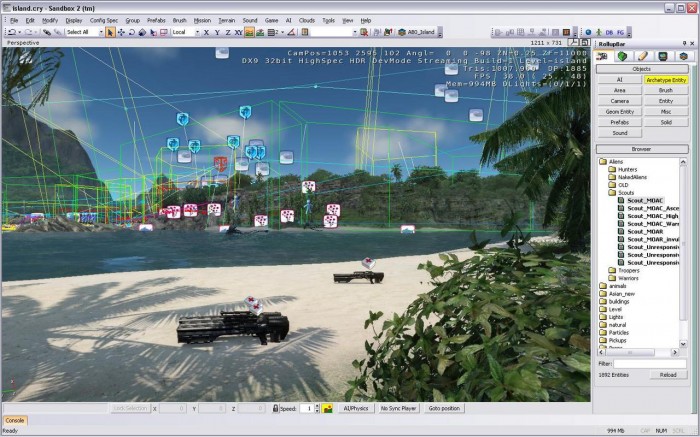This screenshot has width=700, height=437.
Task: Open the Modify menu
Action: pyautogui.click(x=50, y=21)
